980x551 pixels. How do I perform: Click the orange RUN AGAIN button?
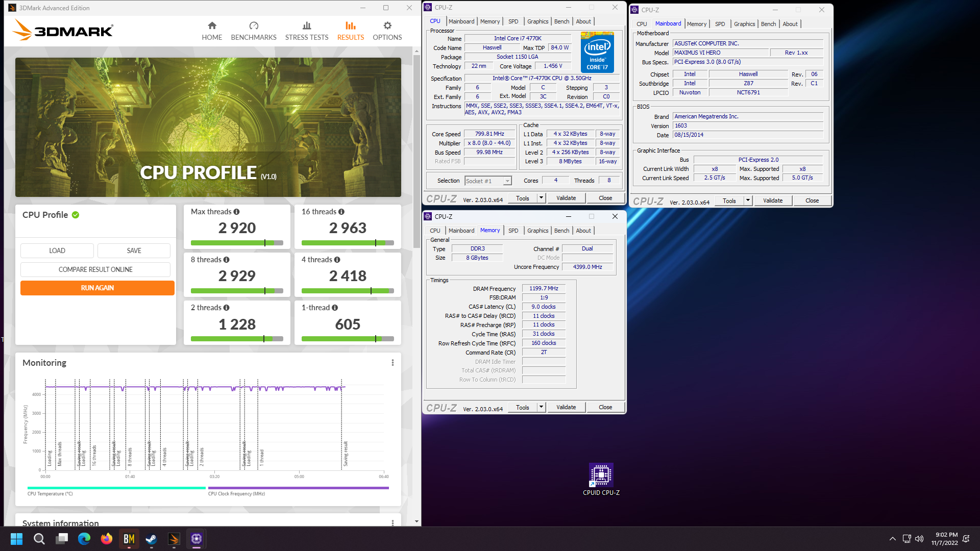pos(97,288)
